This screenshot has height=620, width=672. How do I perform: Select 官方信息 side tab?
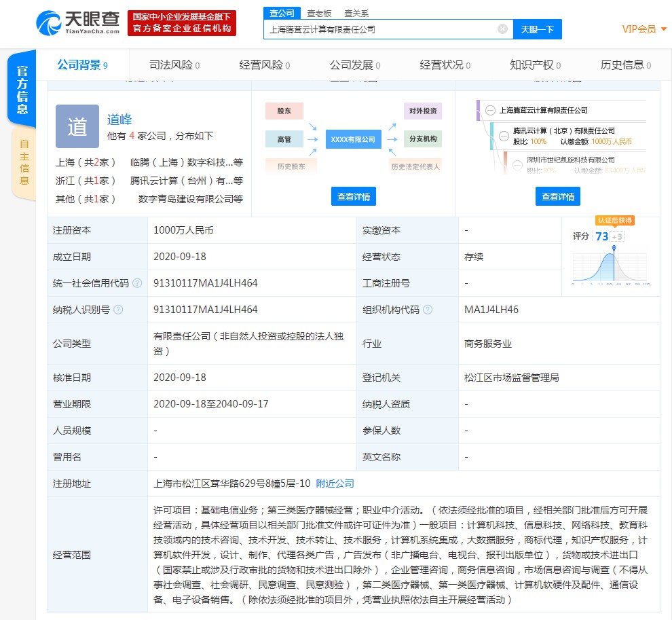pyautogui.click(x=22, y=89)
